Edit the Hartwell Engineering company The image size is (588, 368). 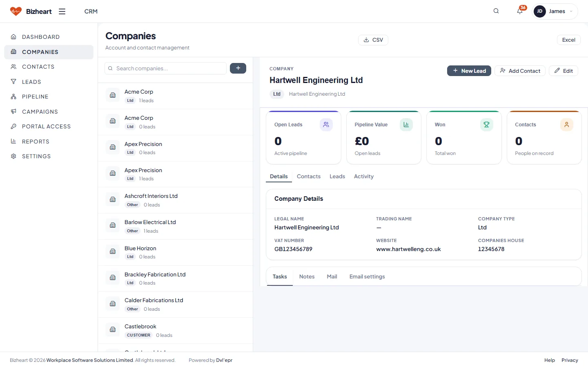coord(563,71)
